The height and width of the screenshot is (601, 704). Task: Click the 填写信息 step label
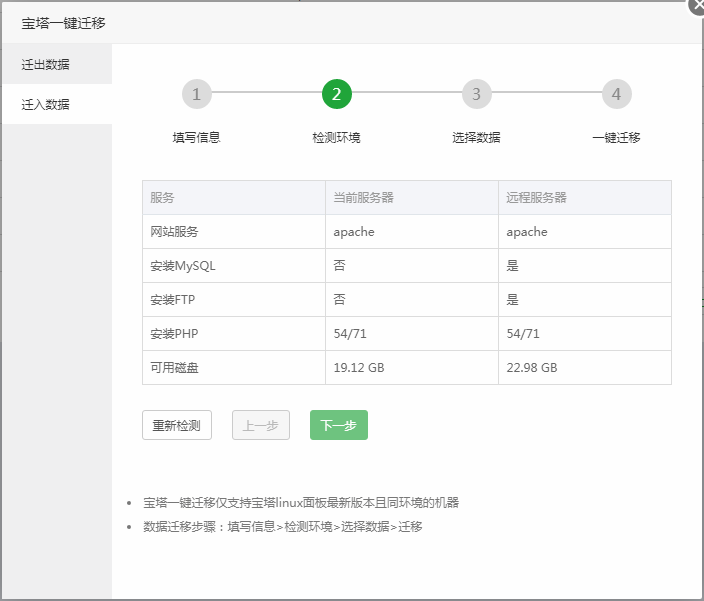coord(197,138)
